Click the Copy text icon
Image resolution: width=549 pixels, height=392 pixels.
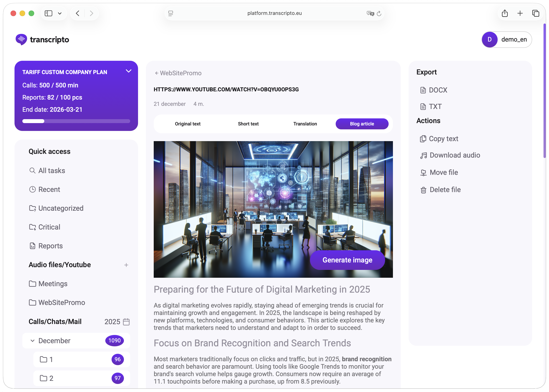423,139
